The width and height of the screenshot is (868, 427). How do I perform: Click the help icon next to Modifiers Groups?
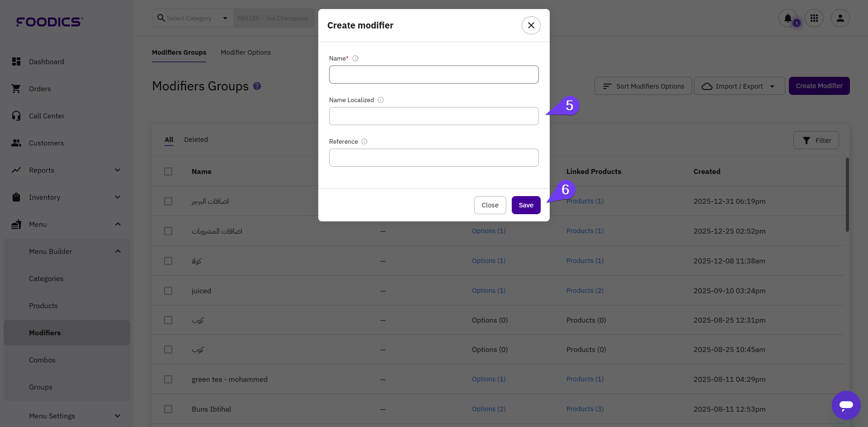(x=257, y=86)
